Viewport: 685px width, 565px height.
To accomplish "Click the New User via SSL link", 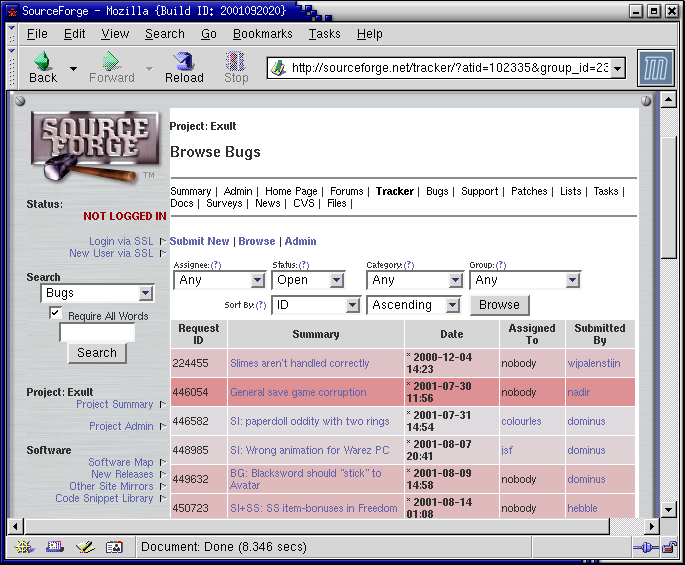I will [x=111, y=253].
